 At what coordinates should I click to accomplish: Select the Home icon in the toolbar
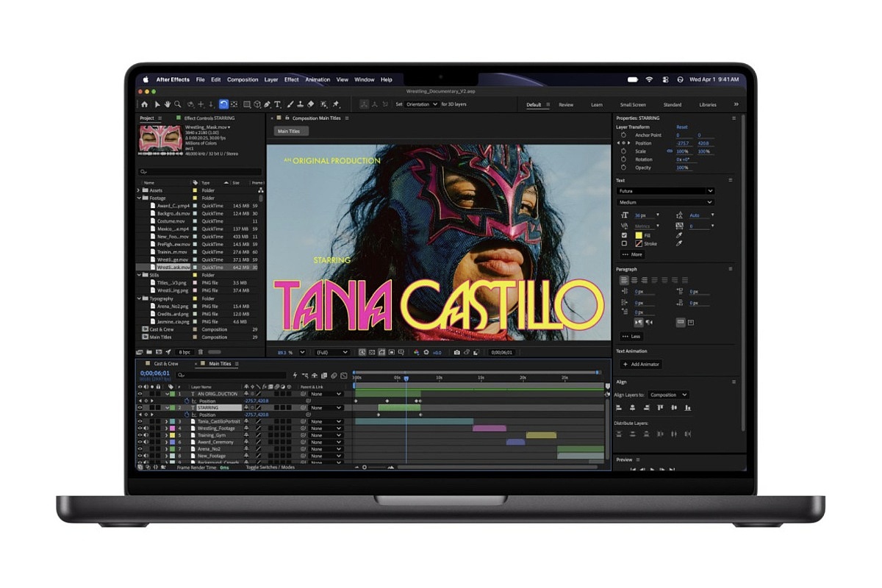click(144, 104)
